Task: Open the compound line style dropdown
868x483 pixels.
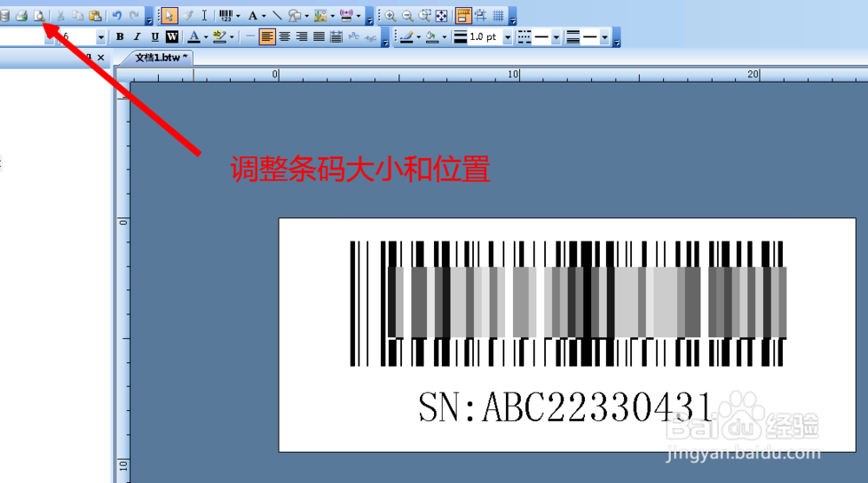Action: tap(604, 37)
